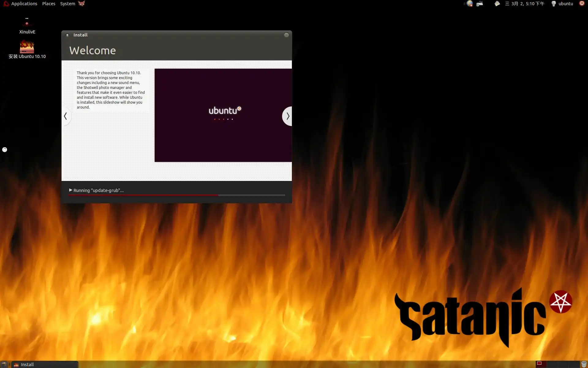Open the Places menu
This screenshot has width=588, height=368.
49,4
